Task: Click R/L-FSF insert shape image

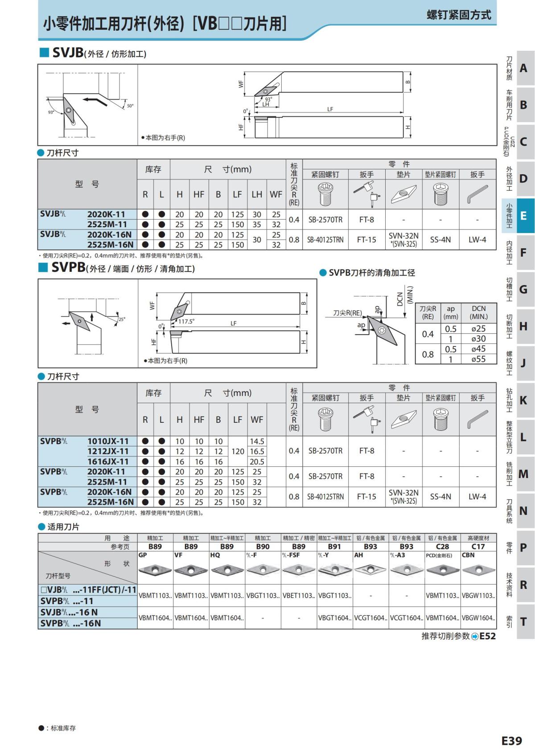Action: pyautogui.click(x=299, y=569)
